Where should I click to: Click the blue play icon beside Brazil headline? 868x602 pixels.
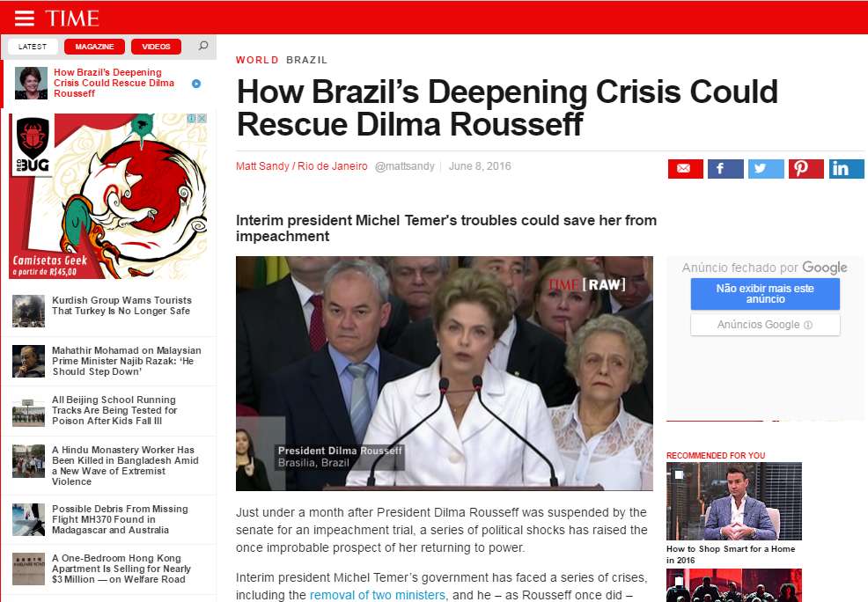196,84
